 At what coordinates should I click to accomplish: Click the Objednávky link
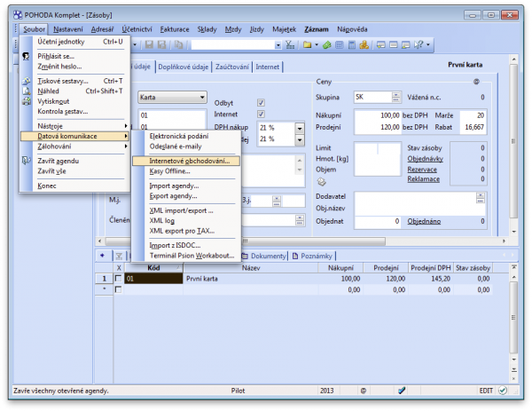425,159
